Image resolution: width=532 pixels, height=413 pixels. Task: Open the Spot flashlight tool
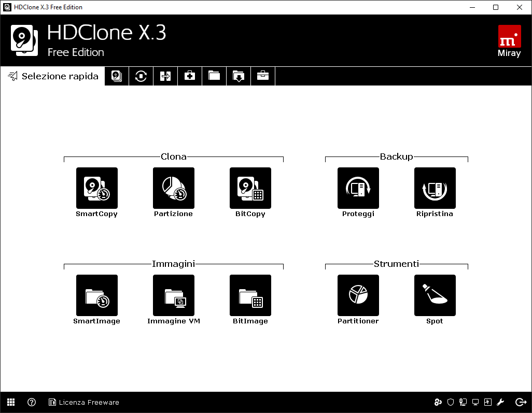pos(435,295)
